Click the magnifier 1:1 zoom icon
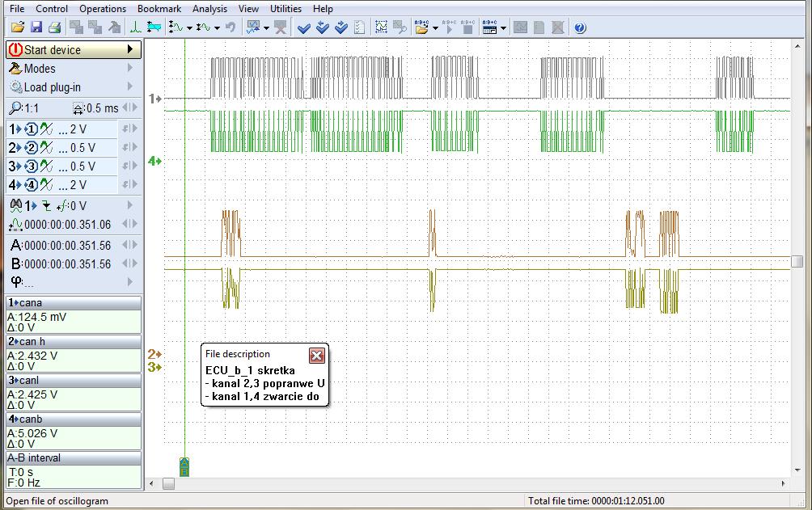Viewport: 812px width, 510px height. (x=15, y=107)
